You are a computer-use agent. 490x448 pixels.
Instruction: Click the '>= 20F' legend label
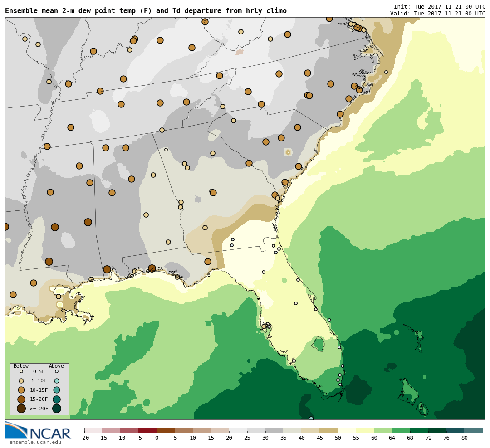pos(39,408)
